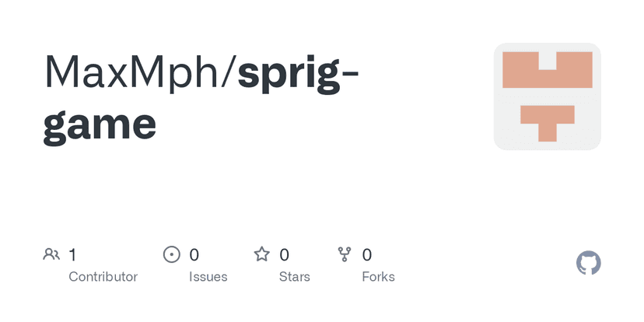The image size is (644, 322).
Task: Click the word "game" in title
Action: 100,123
